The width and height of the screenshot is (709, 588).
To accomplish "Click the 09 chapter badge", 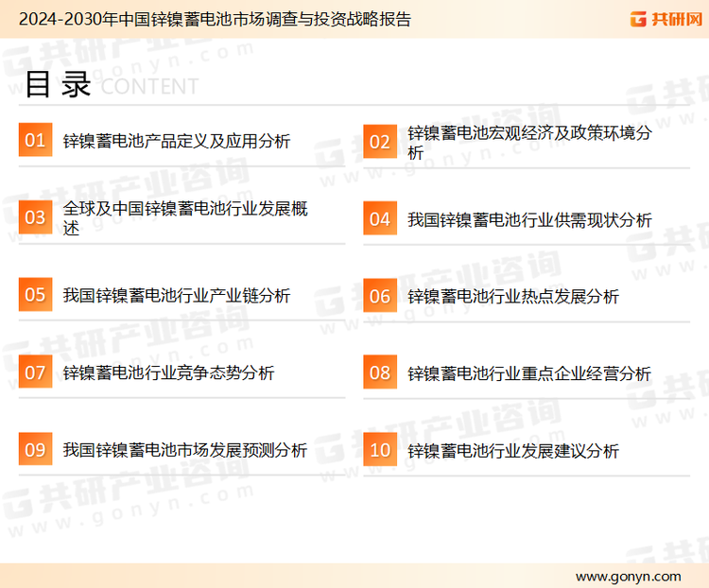I will click(x=35, y=449).
